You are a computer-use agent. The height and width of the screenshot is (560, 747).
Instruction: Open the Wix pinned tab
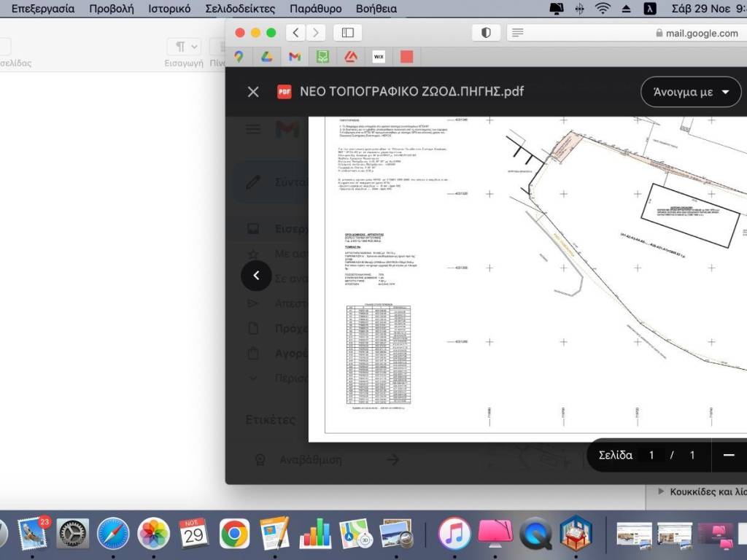point(379,56)
